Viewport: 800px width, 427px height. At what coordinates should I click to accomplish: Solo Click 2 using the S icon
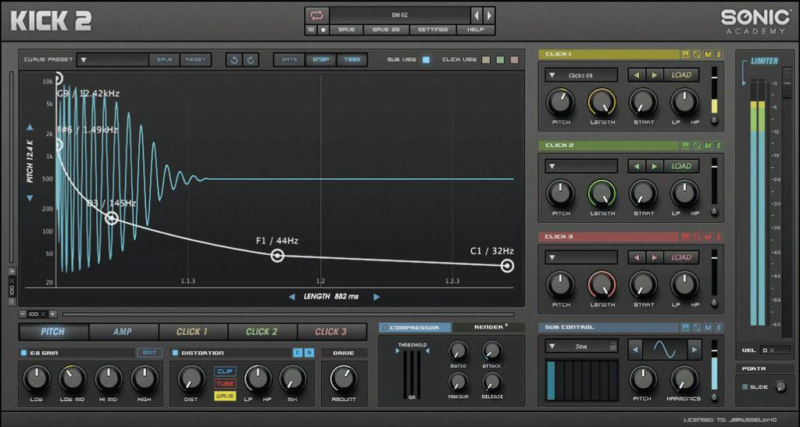pos(719,145)
